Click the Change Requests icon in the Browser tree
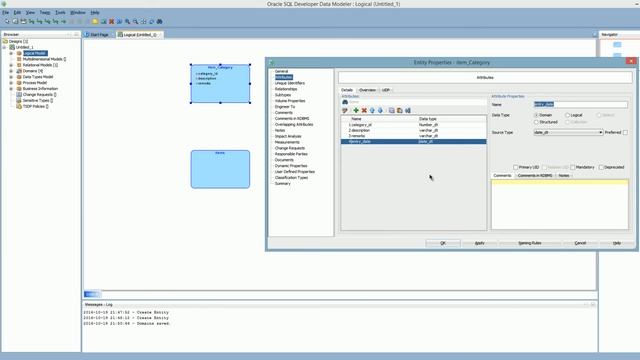Screen dimensions: 640x360 (x=19, y=95)
